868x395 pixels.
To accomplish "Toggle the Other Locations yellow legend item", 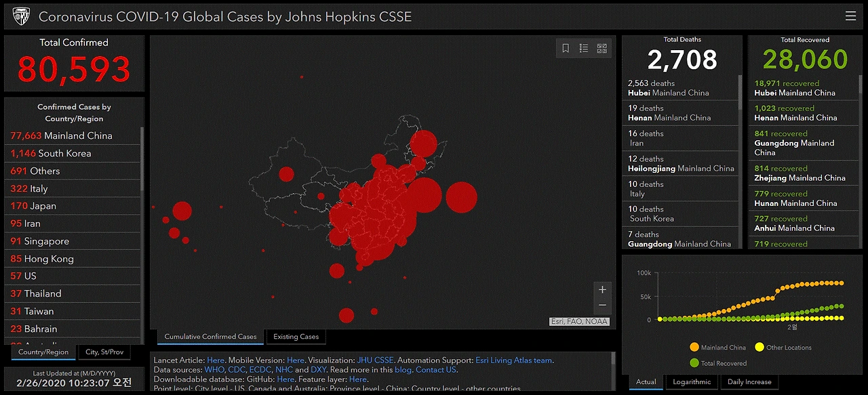I will point(783,348).
